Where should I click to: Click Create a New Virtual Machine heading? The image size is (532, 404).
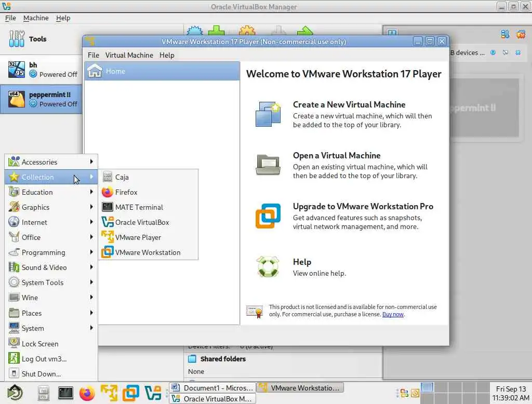coord(349,104)
